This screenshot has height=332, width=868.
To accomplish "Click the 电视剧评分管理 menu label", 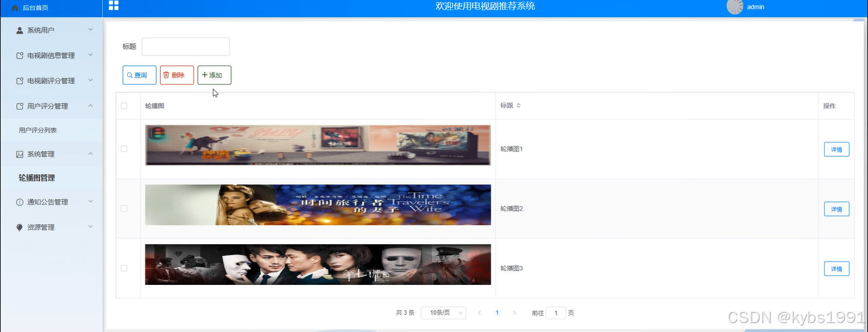I will (51, 81).
